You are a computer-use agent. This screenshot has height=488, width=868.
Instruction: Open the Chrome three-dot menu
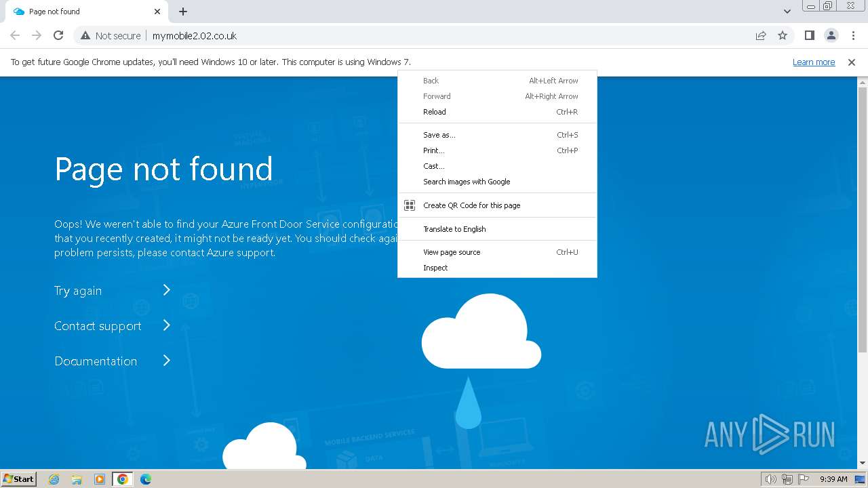click(x=853, y=35)
